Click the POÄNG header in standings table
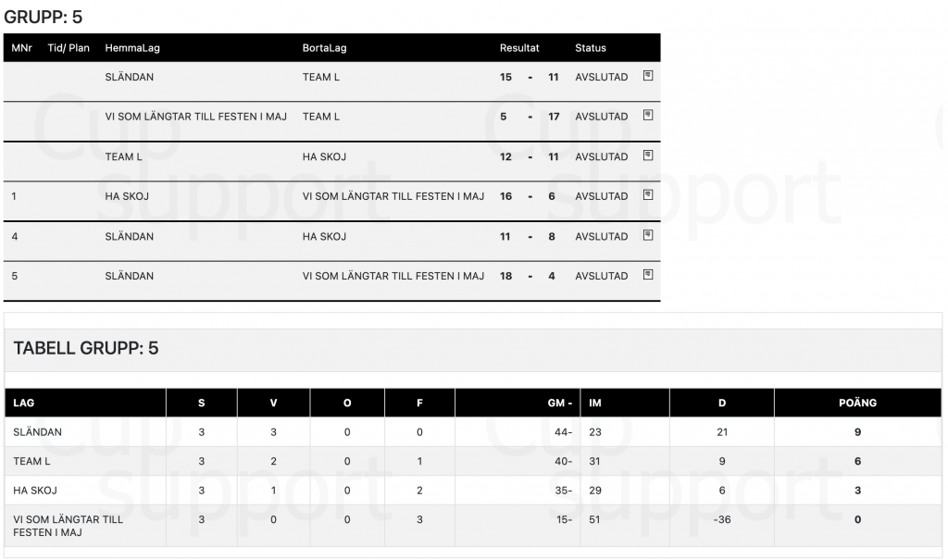 857,403
